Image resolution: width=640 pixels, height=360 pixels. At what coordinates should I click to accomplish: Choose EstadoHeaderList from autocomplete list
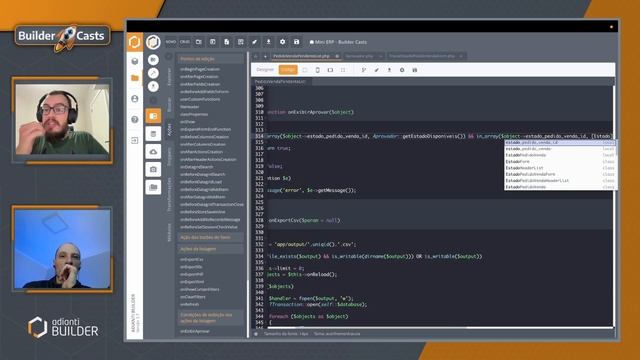coord(560,168)
